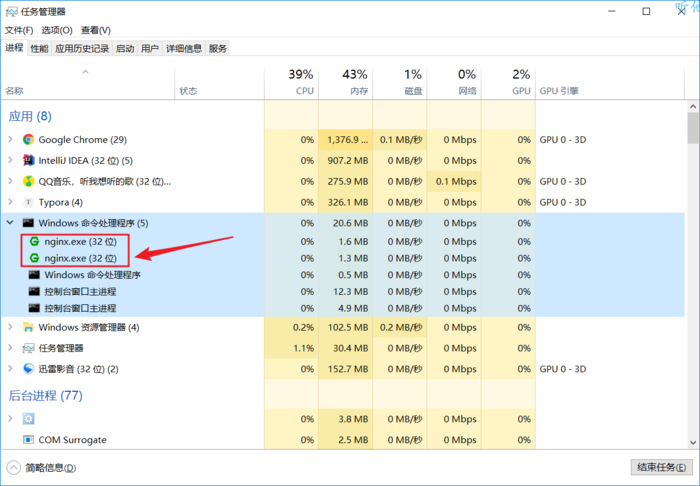Click the 任务管理器 process row icon

(x=28, y=348)
